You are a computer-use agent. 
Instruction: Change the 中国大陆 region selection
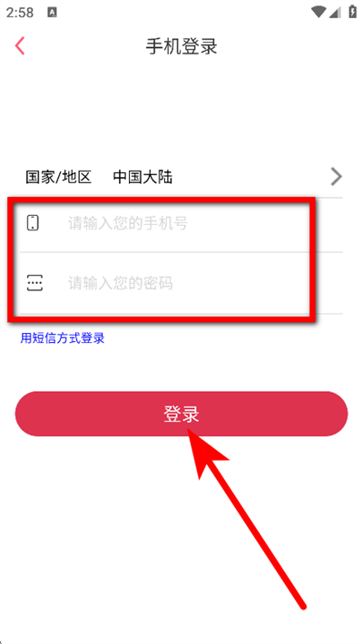point(142,178)
